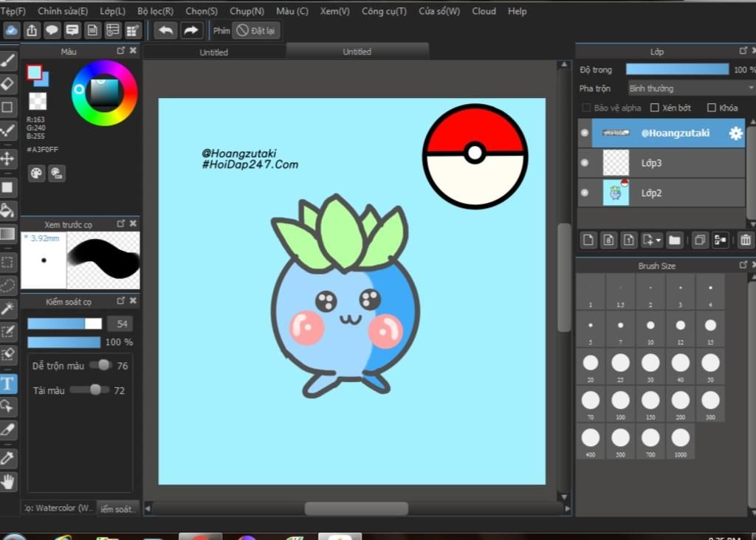Select the Bucket fill tool
756x540 pixels.
click(8, 211)
